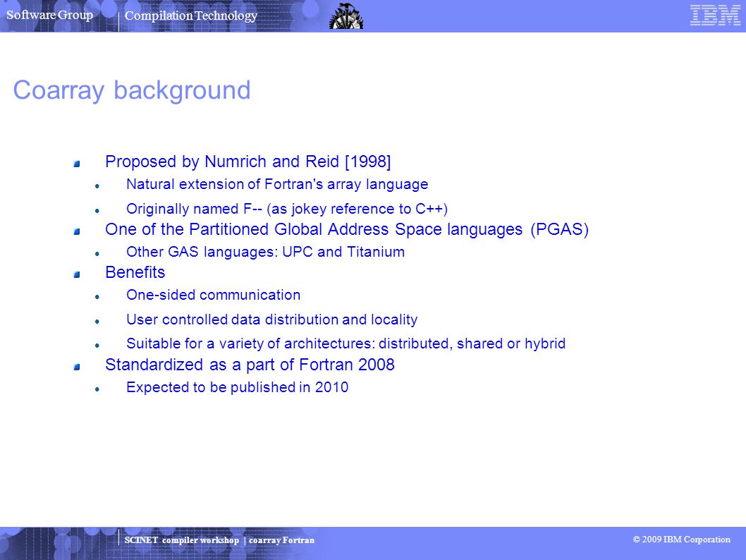Image resolution: width=746 pixels, height=560 pixels.
Task: Click the tools mascot icon in header
Action: 346,16
